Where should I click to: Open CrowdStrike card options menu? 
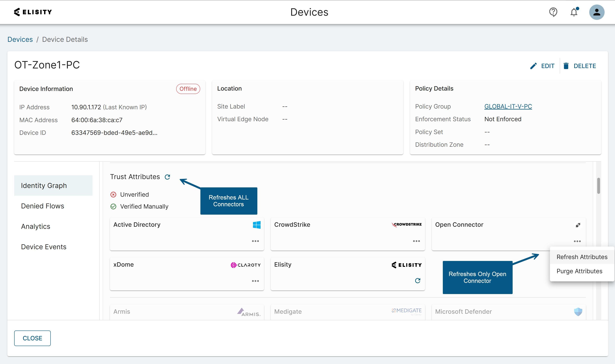pyautogui.click(x=416, y=241)
